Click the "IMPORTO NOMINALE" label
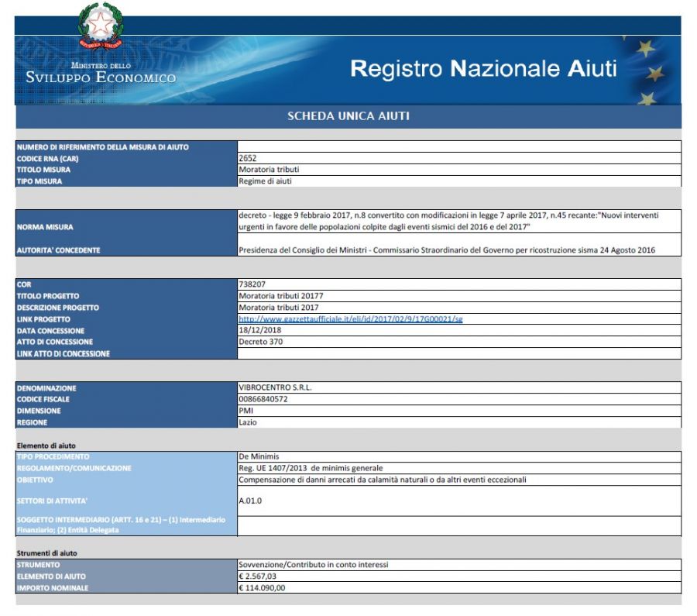 tap(53, 588)
